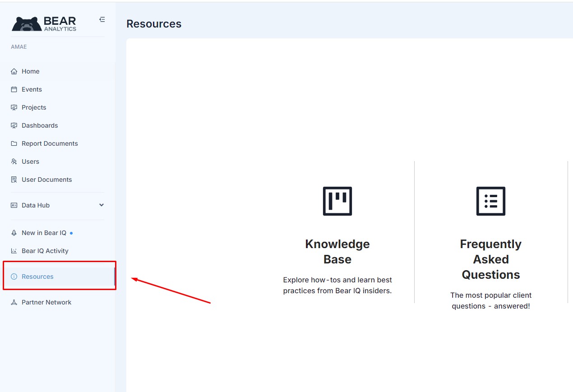Collapse the sidebar using the toggle icon
The image size is (573, 392).
pos(102,19)
